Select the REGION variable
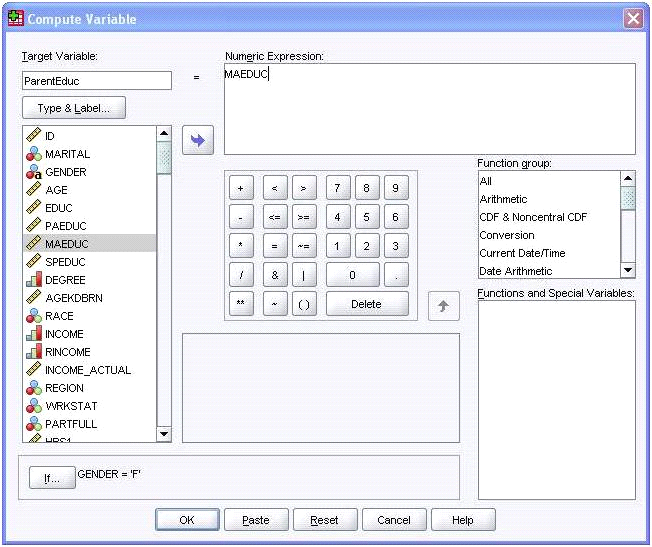The image size is (652, 547). [89, 388]
